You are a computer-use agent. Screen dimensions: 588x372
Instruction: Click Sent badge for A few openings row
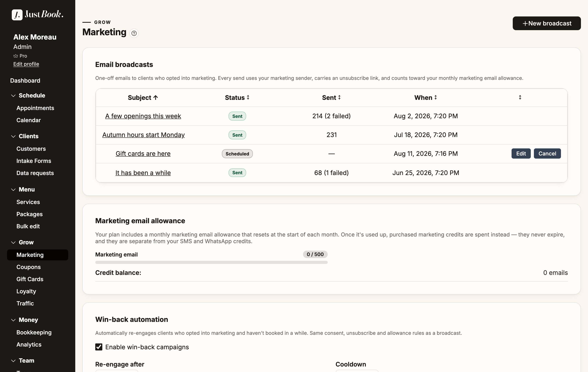pos(237,116)
